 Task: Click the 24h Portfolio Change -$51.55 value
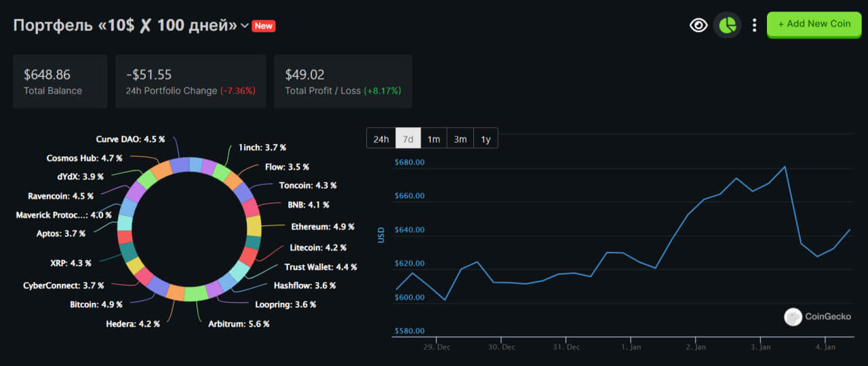tap(149, 75)
